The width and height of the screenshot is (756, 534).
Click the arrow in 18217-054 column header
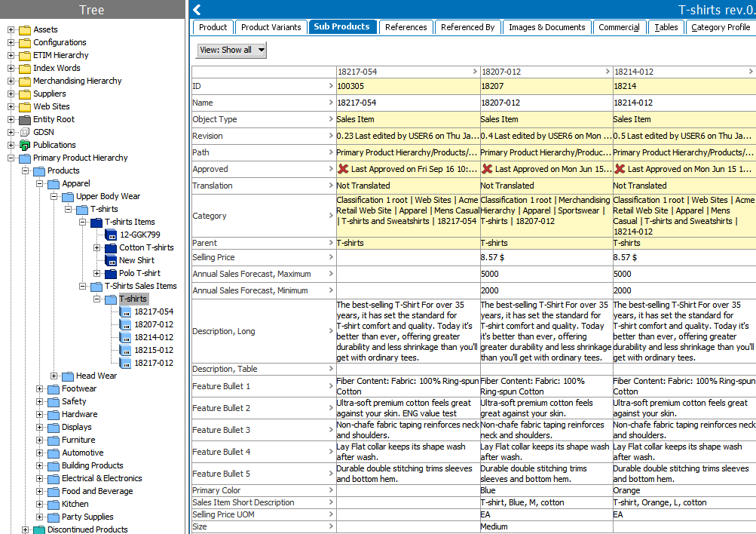coord(475,72)
